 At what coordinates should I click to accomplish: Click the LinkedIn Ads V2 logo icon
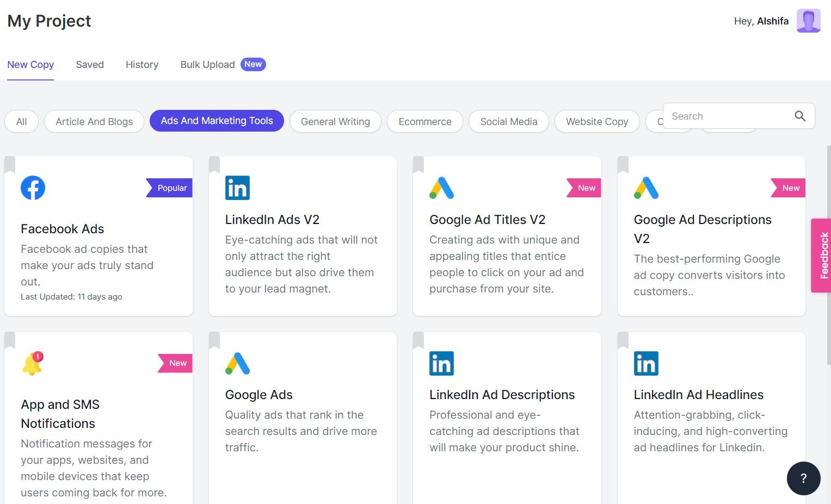point(237,188)
